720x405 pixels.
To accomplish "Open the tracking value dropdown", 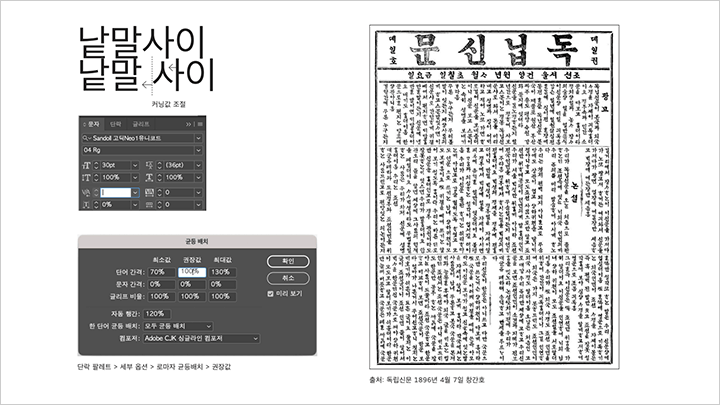I will tap(198, 192).
